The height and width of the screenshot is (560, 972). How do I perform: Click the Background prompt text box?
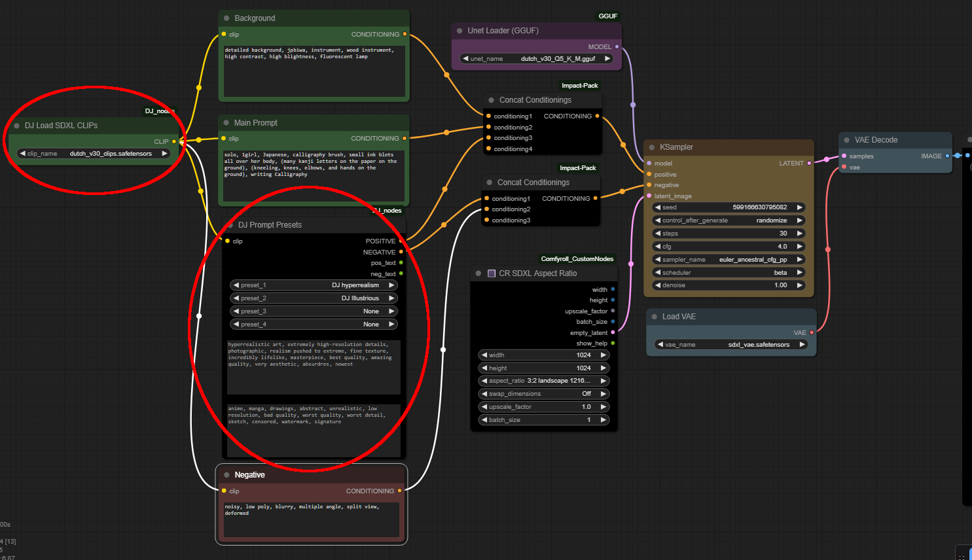tap(314, 71)
